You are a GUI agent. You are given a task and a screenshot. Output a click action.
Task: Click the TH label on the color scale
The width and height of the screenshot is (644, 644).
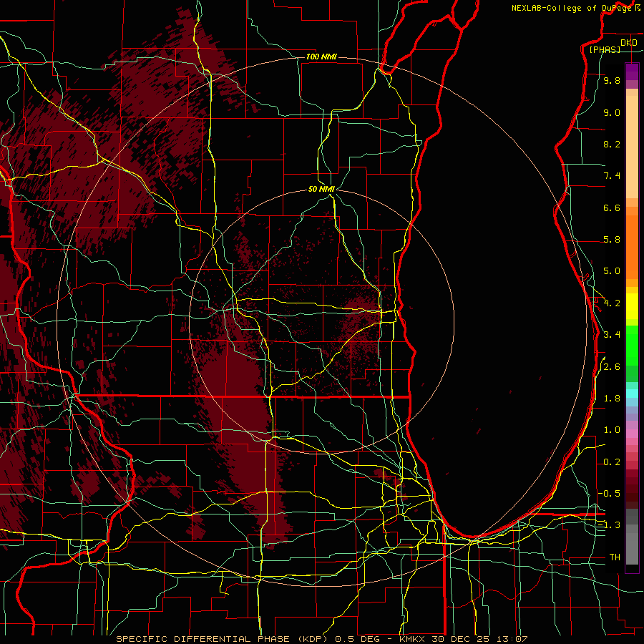click(x=615, y=557)
